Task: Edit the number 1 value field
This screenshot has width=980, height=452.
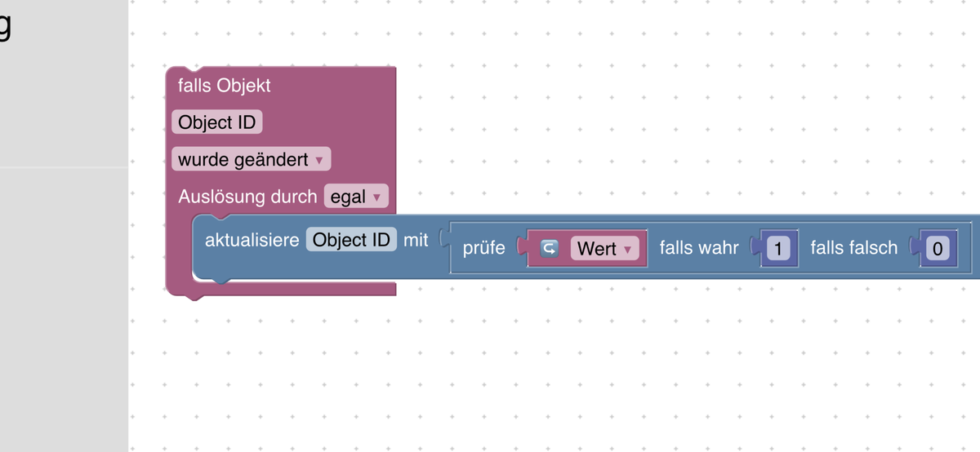Action: point(778,249)
